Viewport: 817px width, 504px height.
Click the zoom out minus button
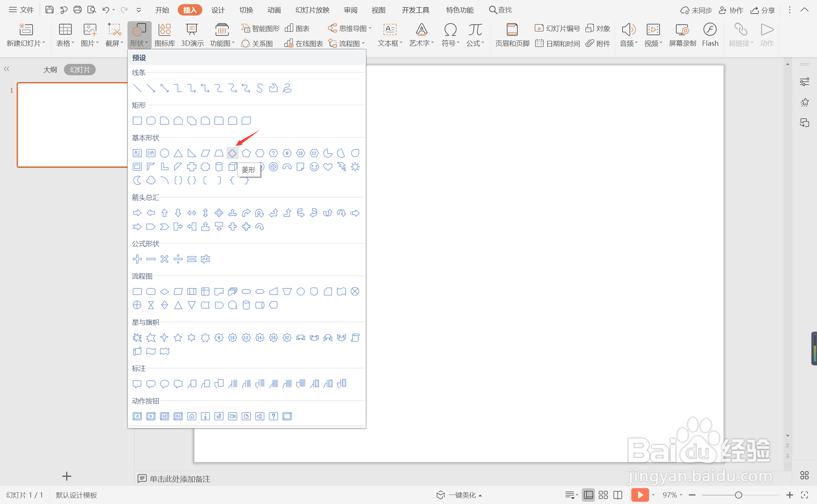(692, 495)
